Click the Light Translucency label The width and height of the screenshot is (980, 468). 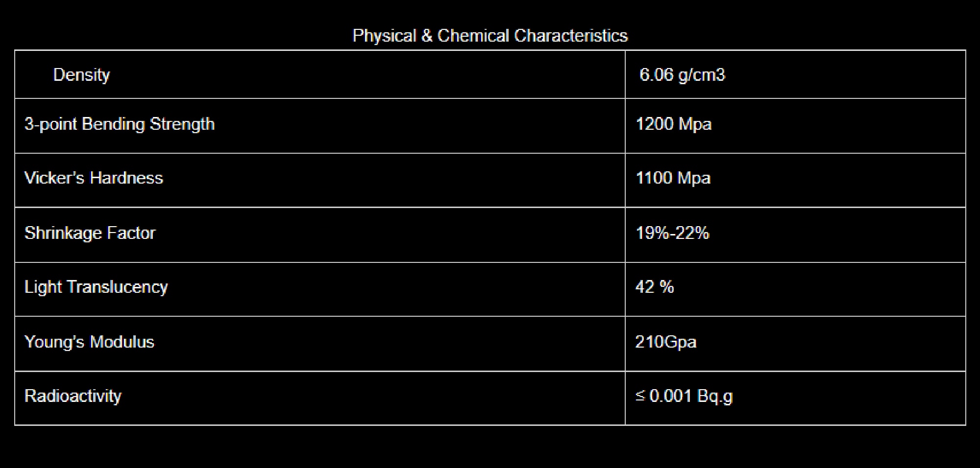pos(96,287)
